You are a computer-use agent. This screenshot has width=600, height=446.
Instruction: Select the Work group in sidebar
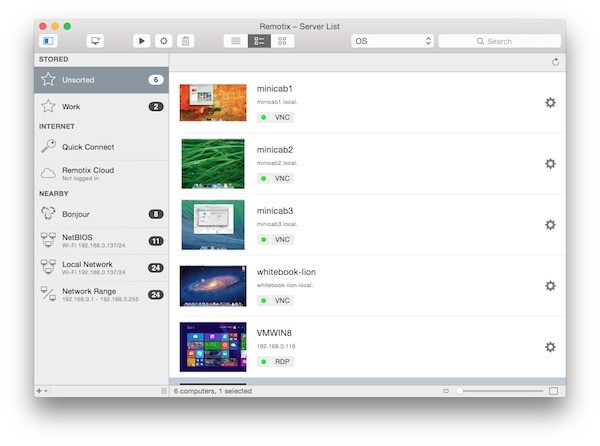(x=101, y=107)
